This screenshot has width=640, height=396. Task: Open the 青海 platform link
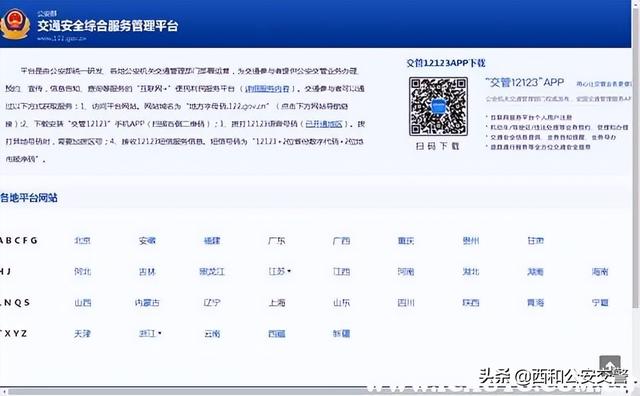[x=536, y=303]
